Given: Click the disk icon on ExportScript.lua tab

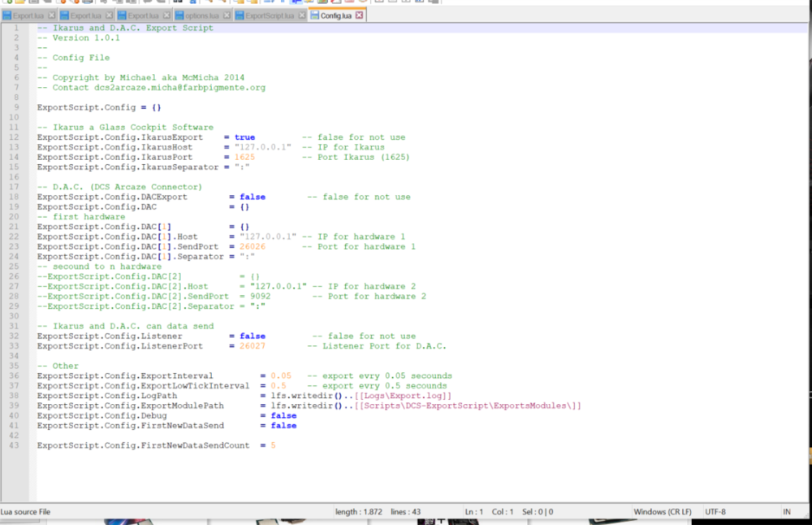Looking at the screenshot, I should (x=240, y=15).
